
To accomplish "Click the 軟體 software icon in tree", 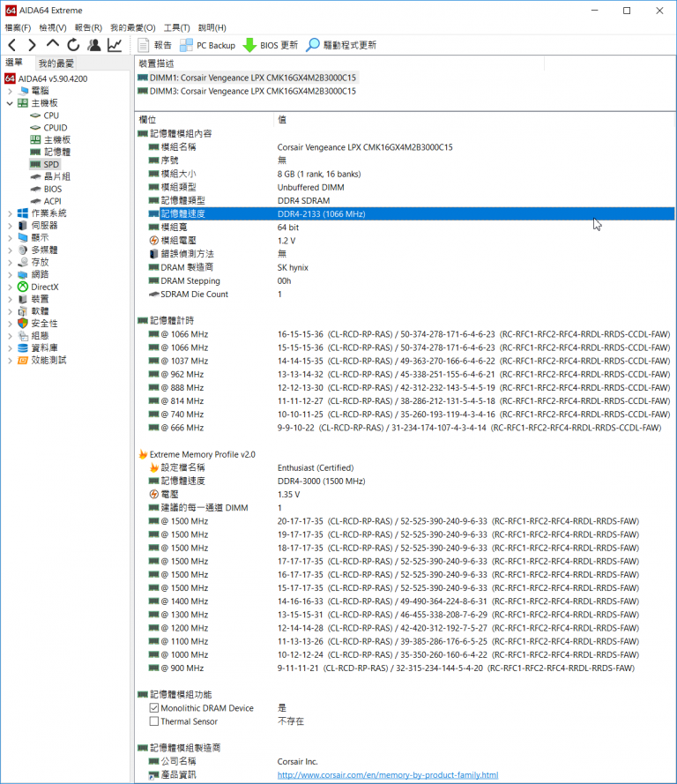I will tap(23, 311).
